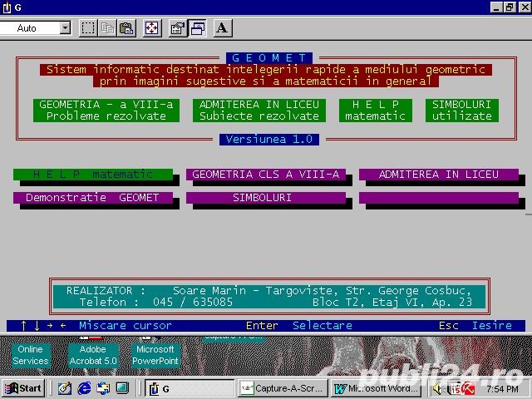This screenshot has height=399, width=532.
Task: Select the highlighted 'HELP matematic' item
Action: [x=92, y=175]
